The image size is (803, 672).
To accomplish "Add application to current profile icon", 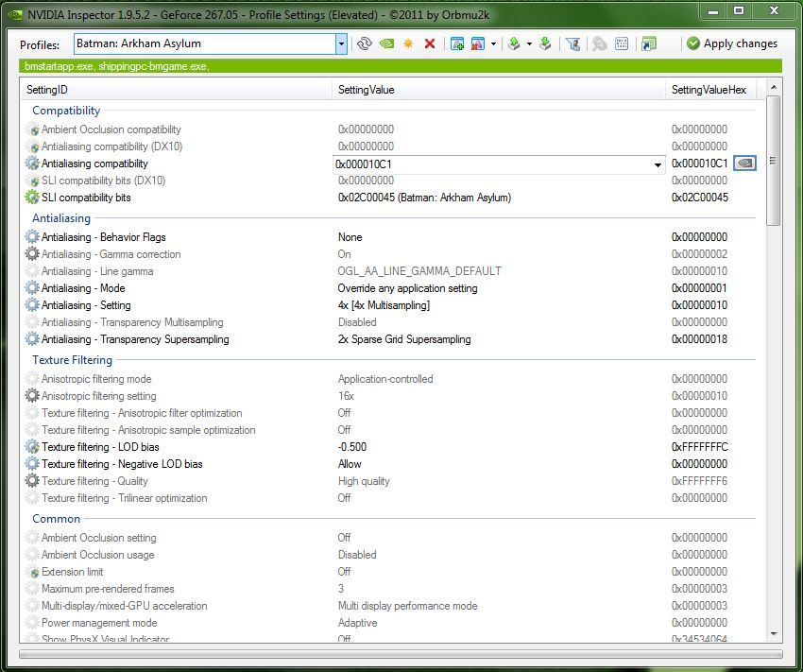I will point(457,44).
